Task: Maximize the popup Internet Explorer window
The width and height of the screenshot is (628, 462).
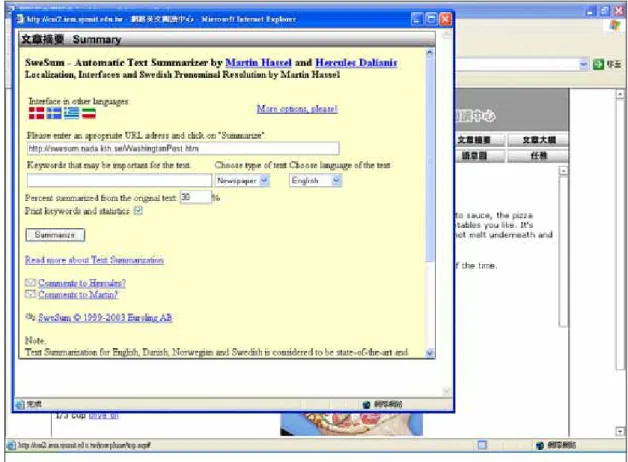Action: [x=431, y=19]
